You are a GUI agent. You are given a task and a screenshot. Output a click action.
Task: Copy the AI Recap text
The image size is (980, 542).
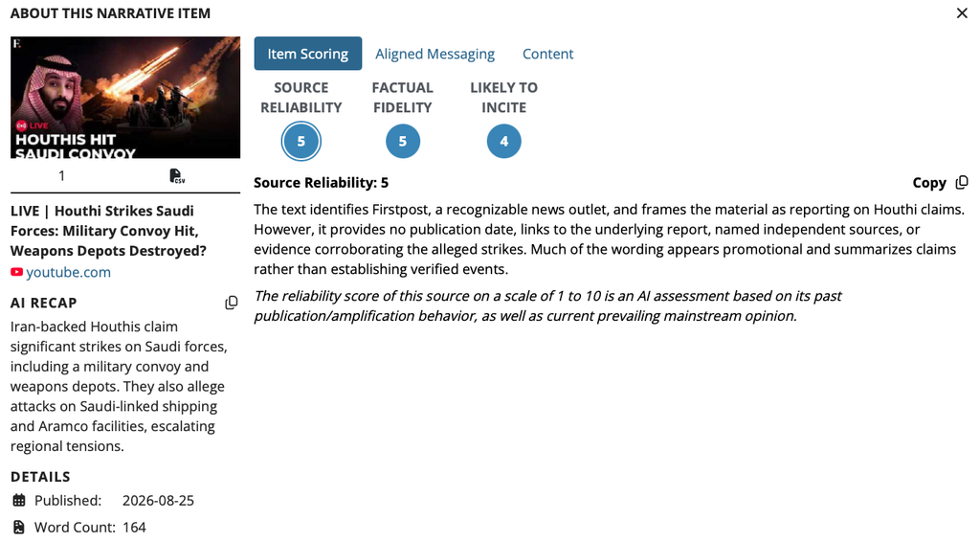click(232, 303)
